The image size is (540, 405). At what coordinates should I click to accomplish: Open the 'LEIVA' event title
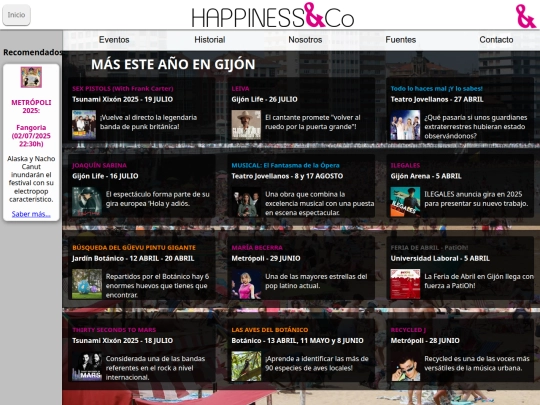click(x=240, y=89)
